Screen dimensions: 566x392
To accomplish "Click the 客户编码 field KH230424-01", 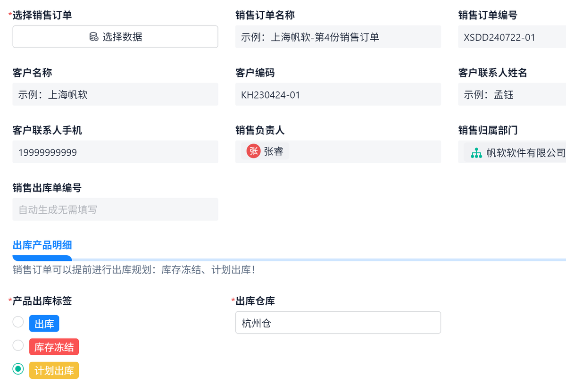I will coord(338,95).
